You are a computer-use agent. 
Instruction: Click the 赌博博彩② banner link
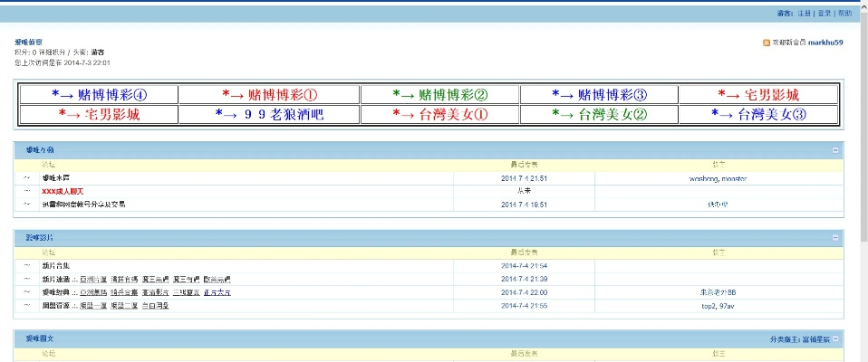(x=440, y=95)
